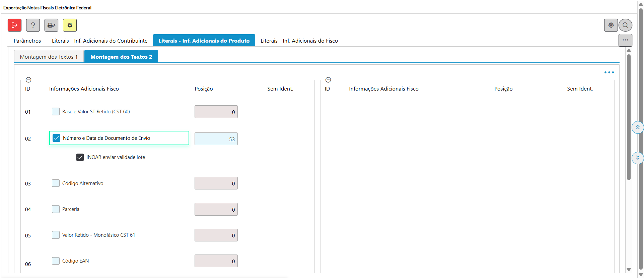Open settings via top-right gear icon
Viewport: 644px width, 279px height.
pyautogui.click(x=611, y=25)
